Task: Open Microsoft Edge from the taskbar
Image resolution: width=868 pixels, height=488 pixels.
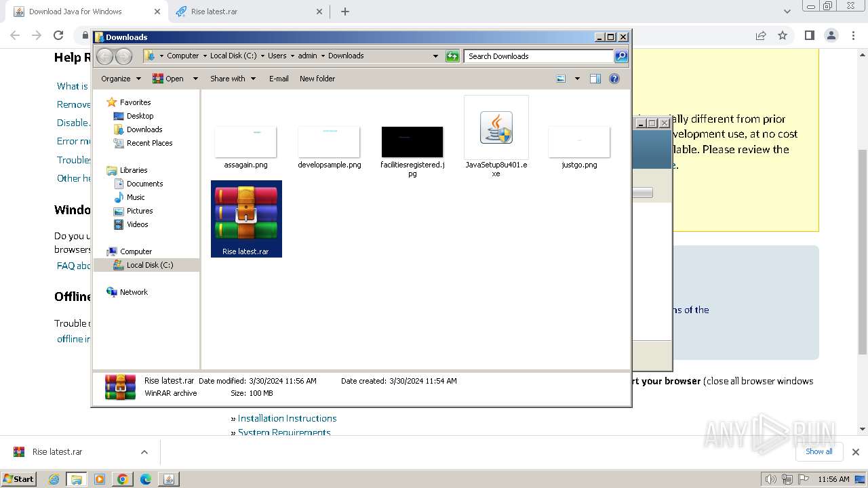Action: pyautogui.click(x=146, y=479)
